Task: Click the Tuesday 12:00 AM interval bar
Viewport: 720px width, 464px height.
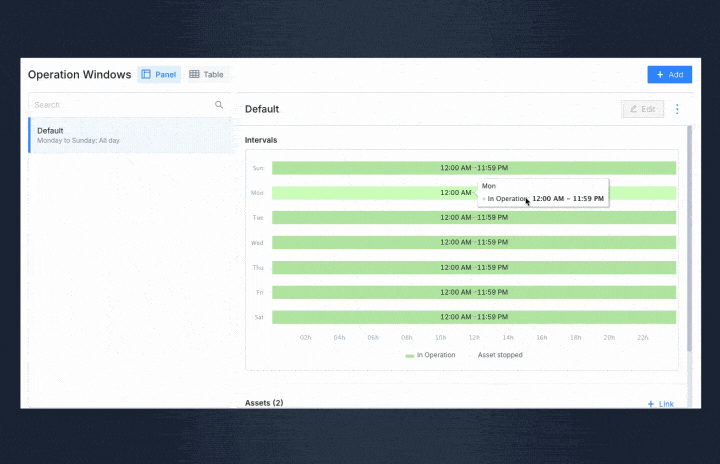Action: 474,217
